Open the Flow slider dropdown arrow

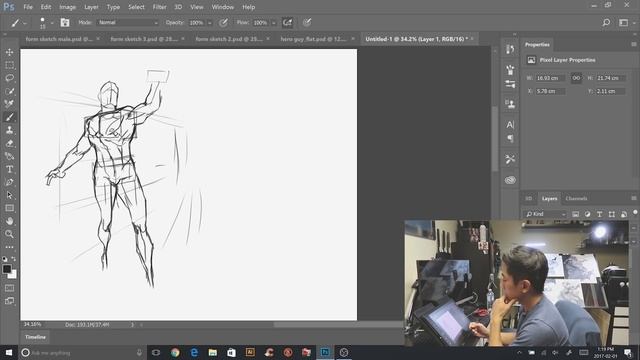(273, 23)
